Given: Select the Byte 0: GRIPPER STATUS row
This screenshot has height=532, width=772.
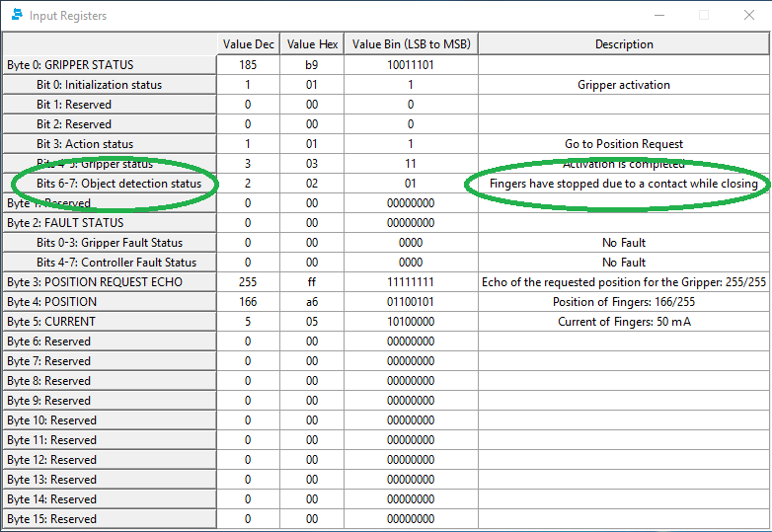Looking at the screenshot, I should click(x=69, y=65).
